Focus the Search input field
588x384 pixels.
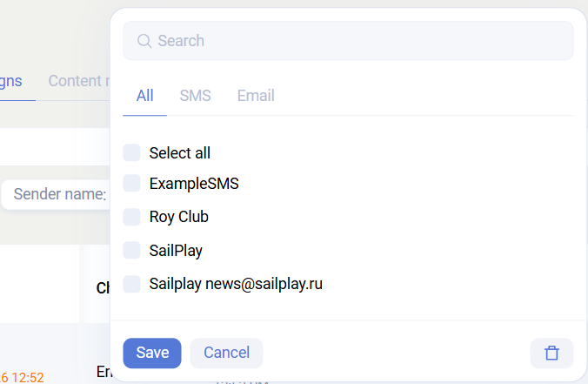point(357,41)
